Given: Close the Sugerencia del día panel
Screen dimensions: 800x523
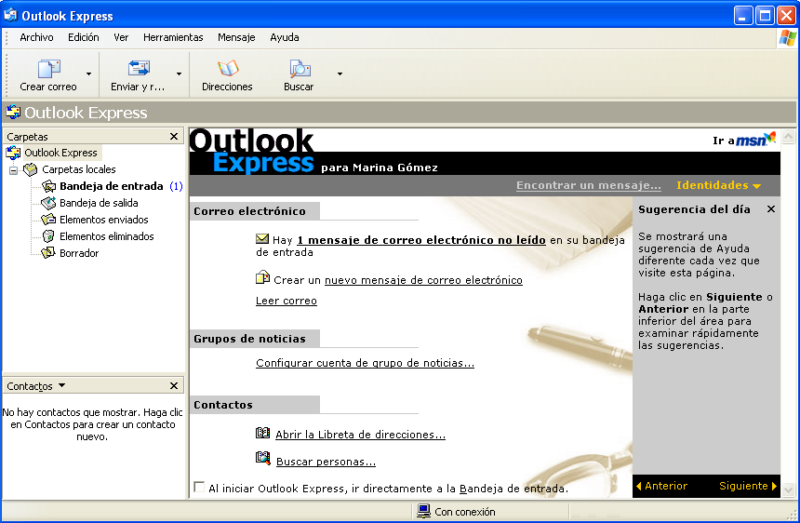Looking at the screenshot, I should click(771, 209).
